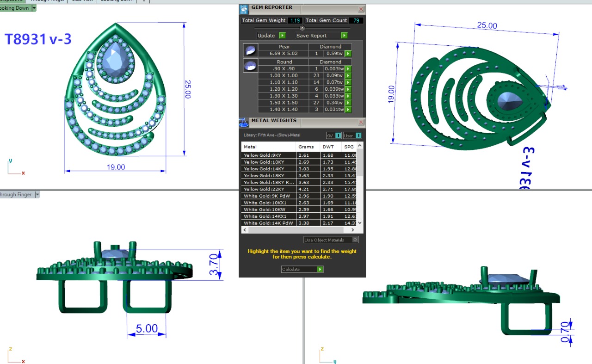Viewport: 592px width, 364px height.
Task: Select the Through Finger tab at top
Action: [48, 0]
